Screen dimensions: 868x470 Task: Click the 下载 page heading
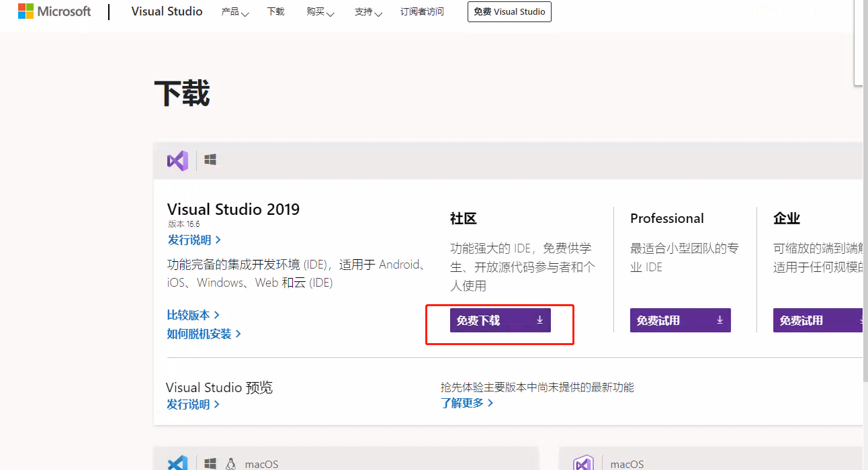coord(182,93)
